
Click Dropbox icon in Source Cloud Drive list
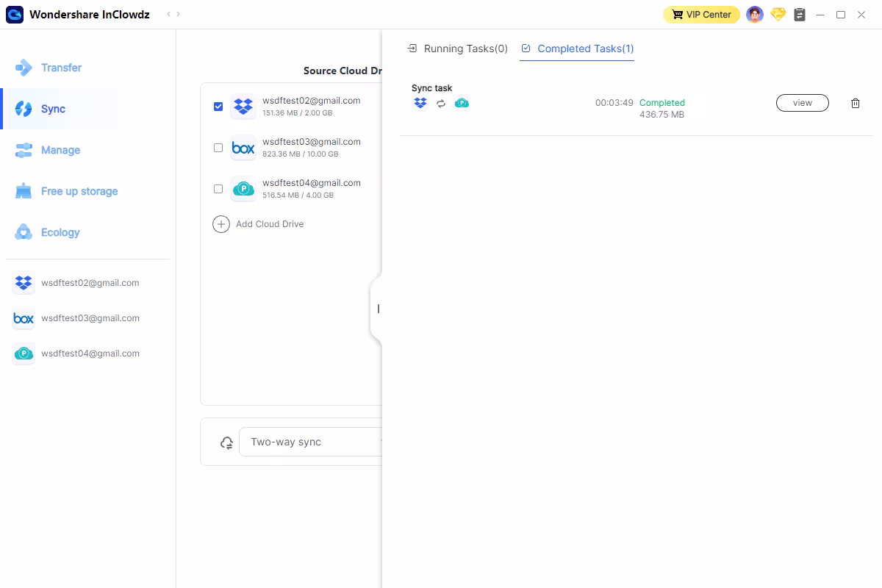(243, 107)
